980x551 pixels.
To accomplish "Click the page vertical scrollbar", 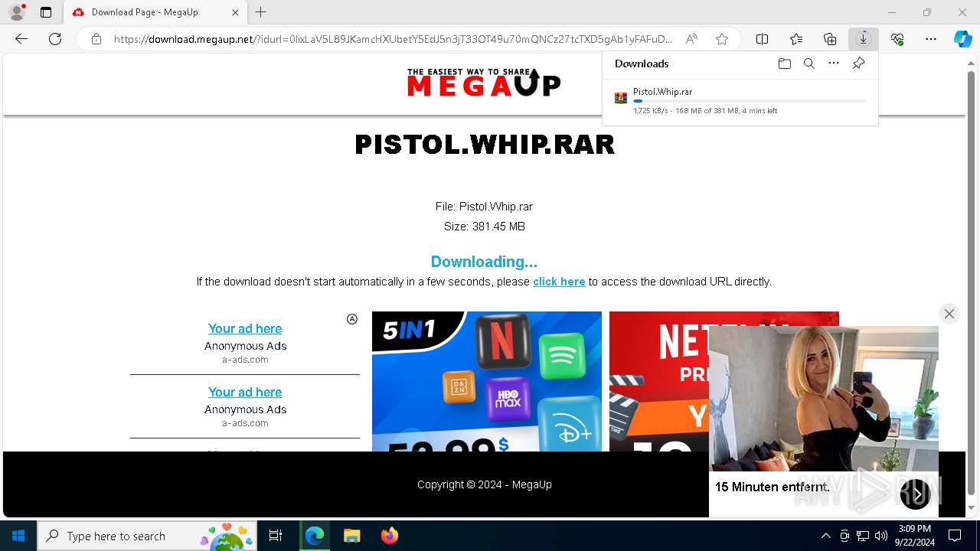I will [x=972, y=283].
